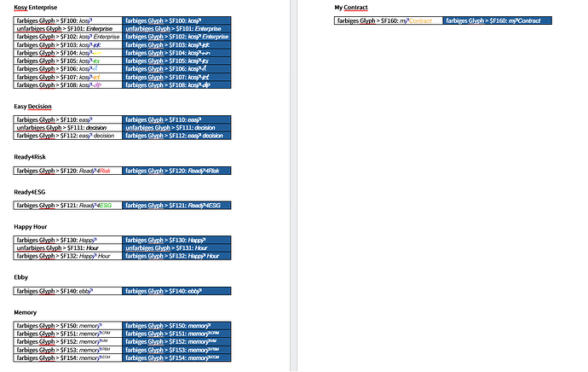Click the 'Kosy Enterprise' heading
Screen dimensions: 588x372
[x=36, y=8]
